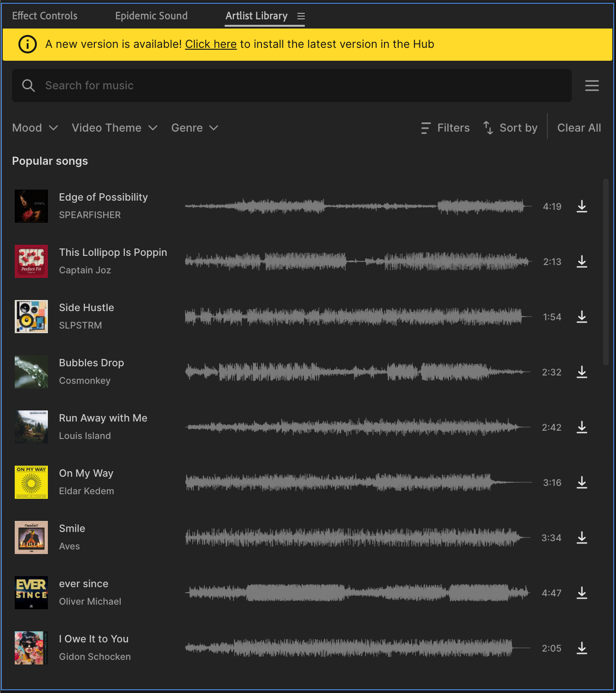Click On My Way yellow cover art
Viewport: 616px width, 693px height.
click(31, 482)
